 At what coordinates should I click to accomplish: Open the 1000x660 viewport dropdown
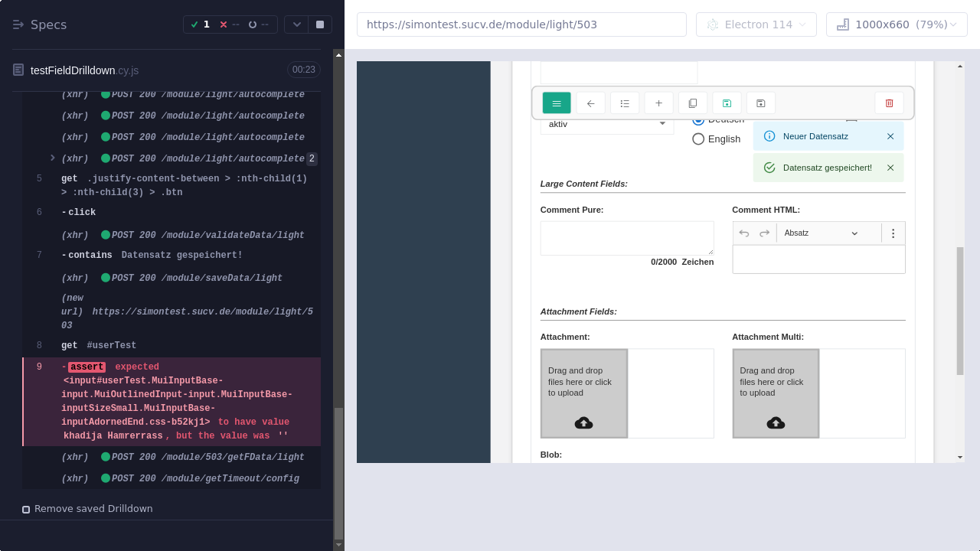897,24
